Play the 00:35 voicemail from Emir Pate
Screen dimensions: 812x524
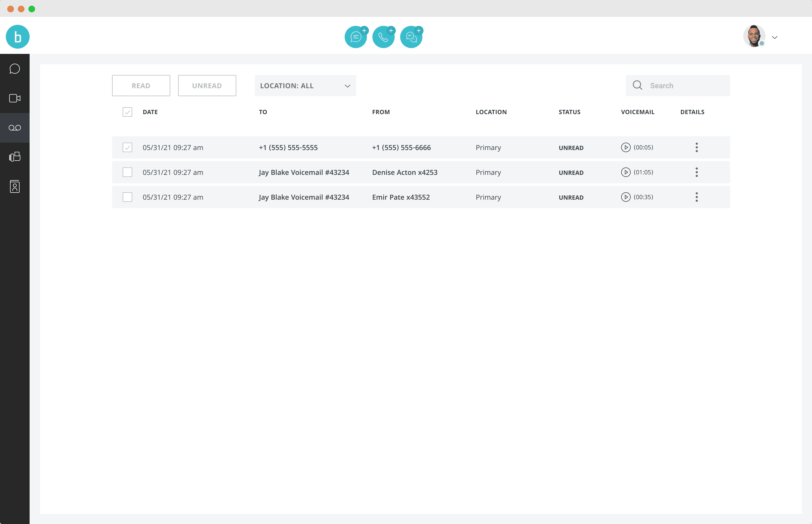625,197
